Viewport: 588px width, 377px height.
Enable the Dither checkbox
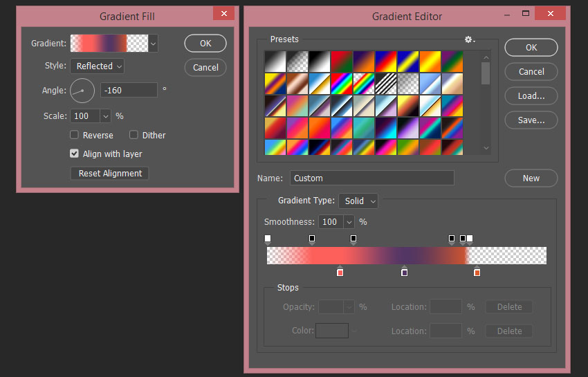coord(134,135)
